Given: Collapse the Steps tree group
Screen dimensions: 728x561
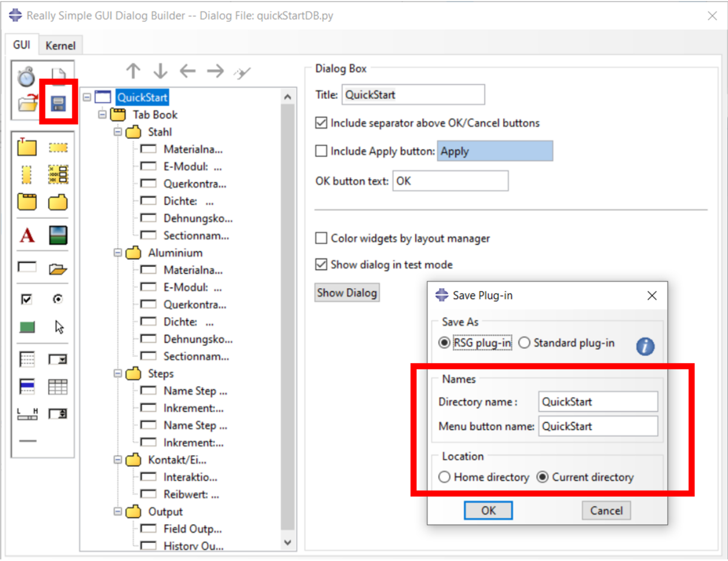Looking at the screenshot, I should coord(118,374).
